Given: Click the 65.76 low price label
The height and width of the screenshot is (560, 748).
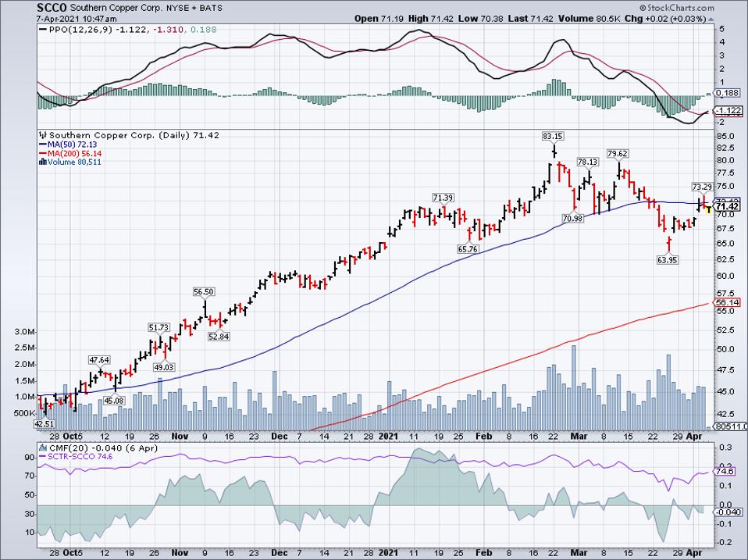Looking at the screenshot, I should coord(468,249).
